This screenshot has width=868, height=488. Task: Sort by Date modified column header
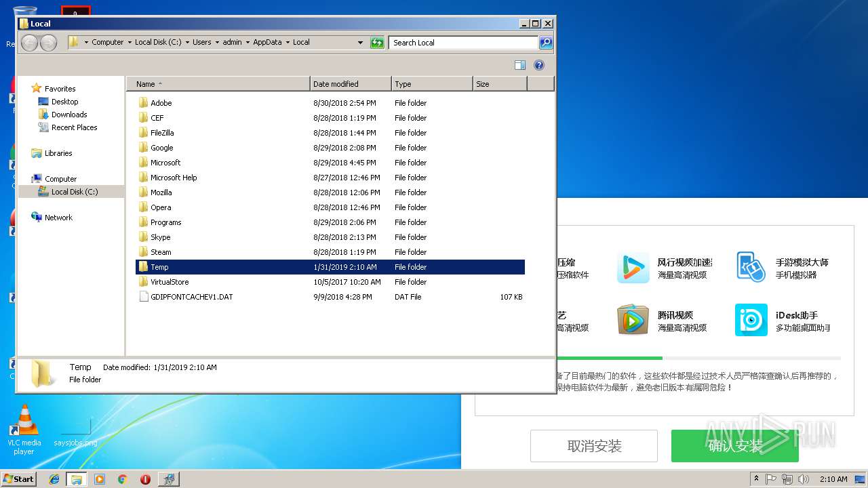351,84
